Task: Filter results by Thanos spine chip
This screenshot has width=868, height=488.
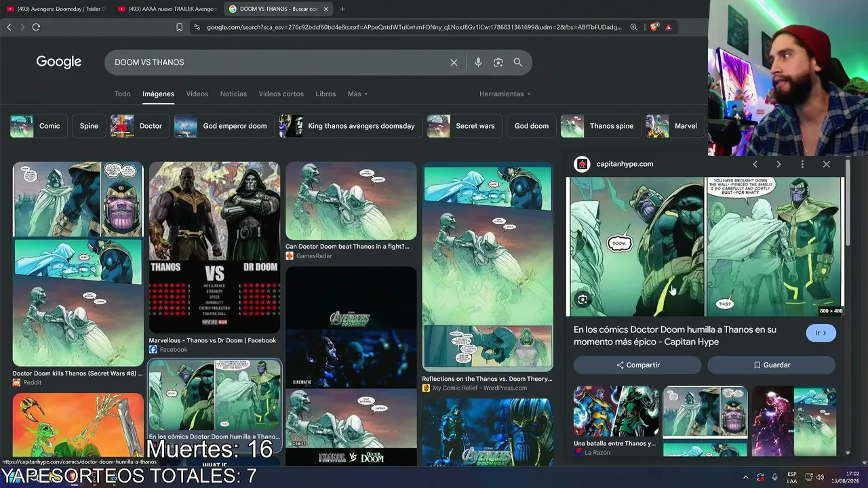Action: [601, 126]
